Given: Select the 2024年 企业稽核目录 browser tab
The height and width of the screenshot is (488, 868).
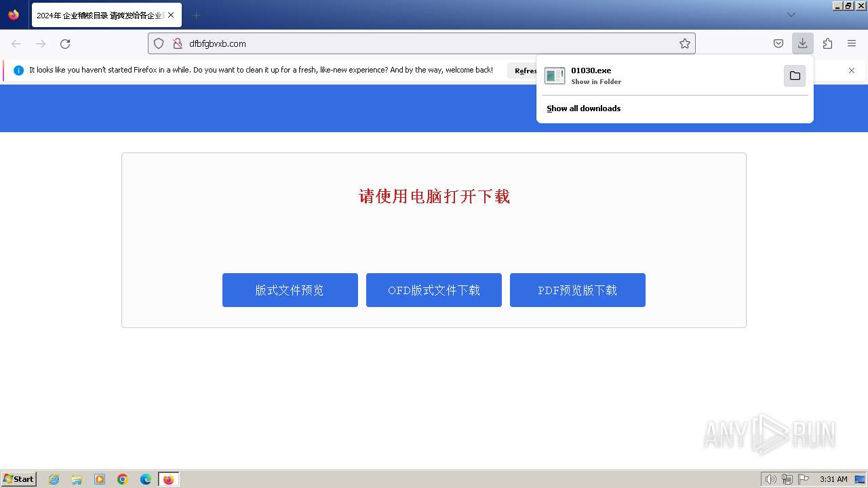Looking at the screenshot, I should [x=106, y=15].
